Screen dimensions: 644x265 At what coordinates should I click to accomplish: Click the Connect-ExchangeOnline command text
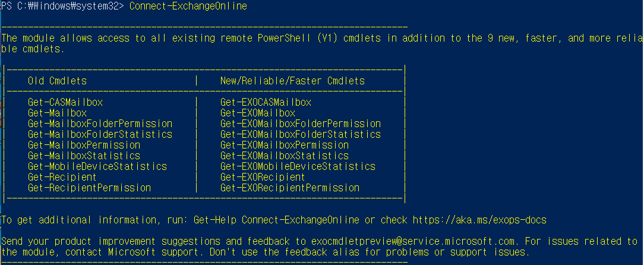coord(188,6)
